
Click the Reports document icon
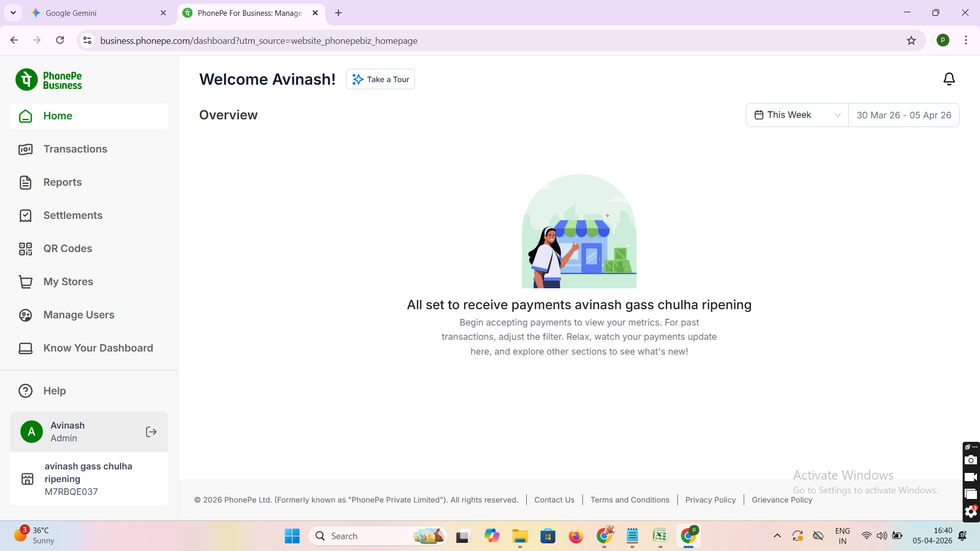tap(26, 183)
